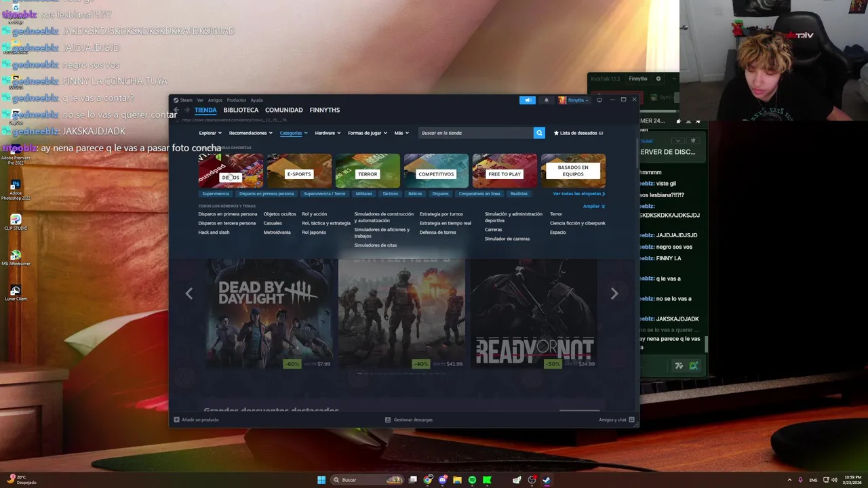Click Ciencia ficción y ciberpunk link
Screen dimensions: 868x488
[578, 223]
